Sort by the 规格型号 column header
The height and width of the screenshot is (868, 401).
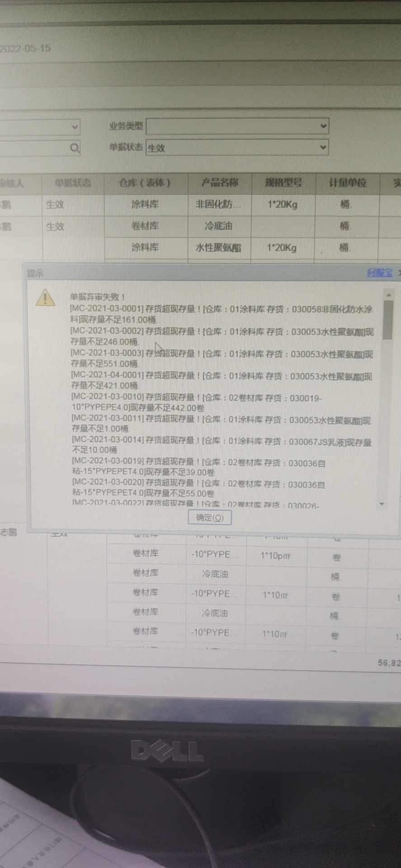tap(283, 183)
